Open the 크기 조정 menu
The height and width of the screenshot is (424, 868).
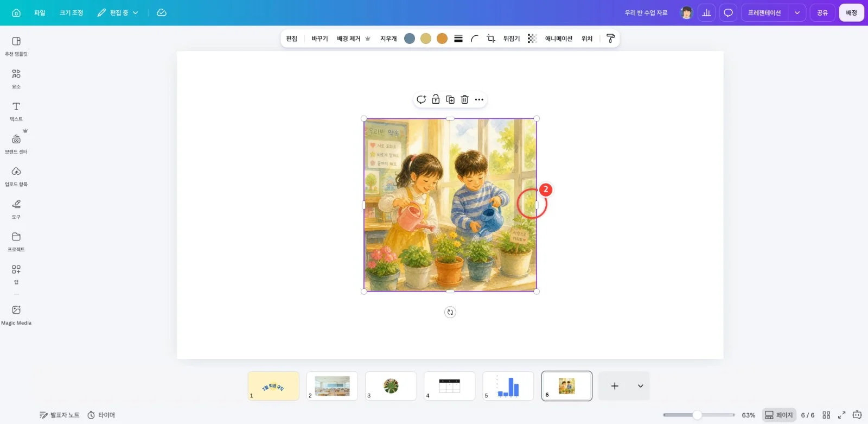point(71,12)
